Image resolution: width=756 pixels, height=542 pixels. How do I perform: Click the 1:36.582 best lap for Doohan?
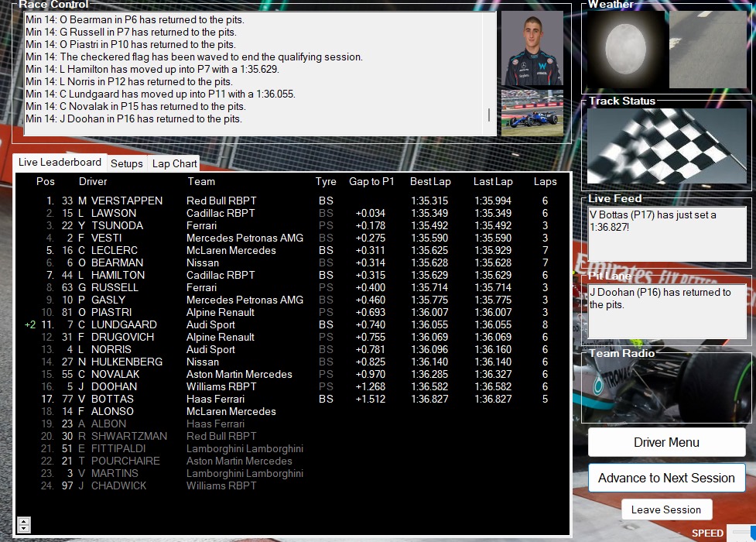pos(429,386)
